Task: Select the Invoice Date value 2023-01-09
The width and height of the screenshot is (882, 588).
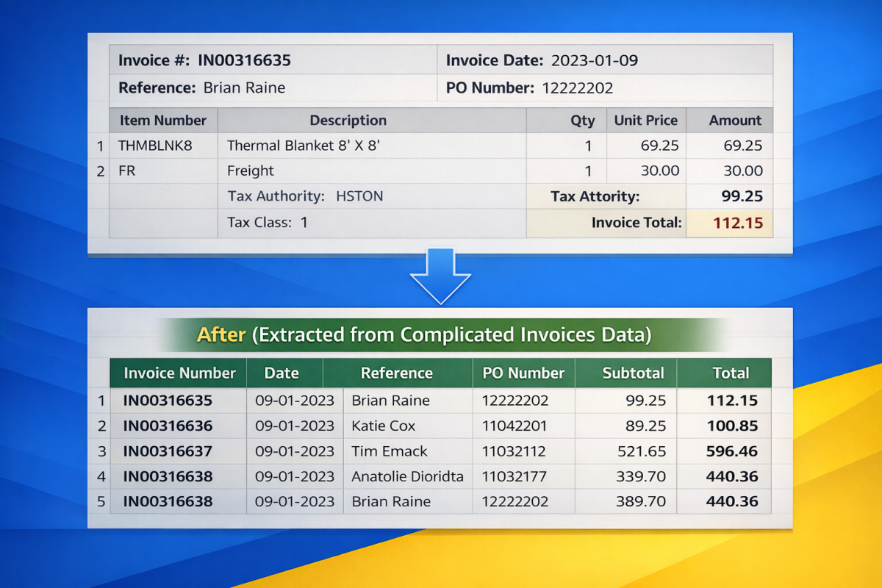Action: coord(594,60)
